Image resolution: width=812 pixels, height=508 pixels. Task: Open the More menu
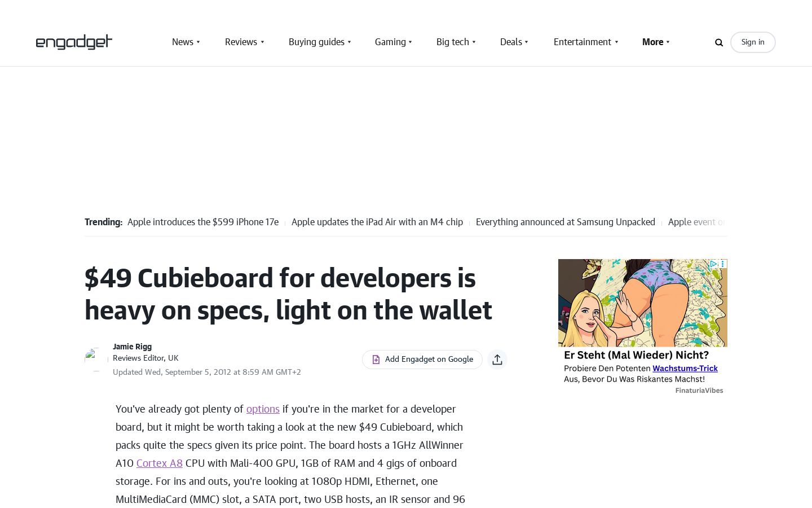coord(653,42)
